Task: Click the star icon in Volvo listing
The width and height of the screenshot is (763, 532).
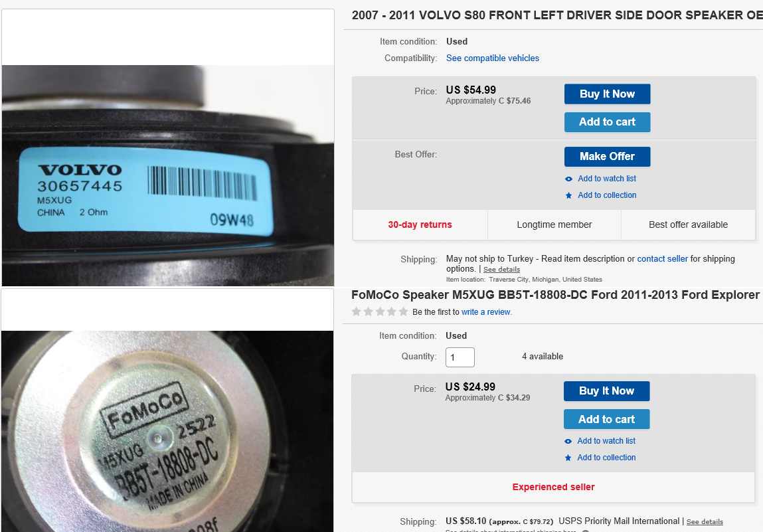Action: click(x=568, y=196)
